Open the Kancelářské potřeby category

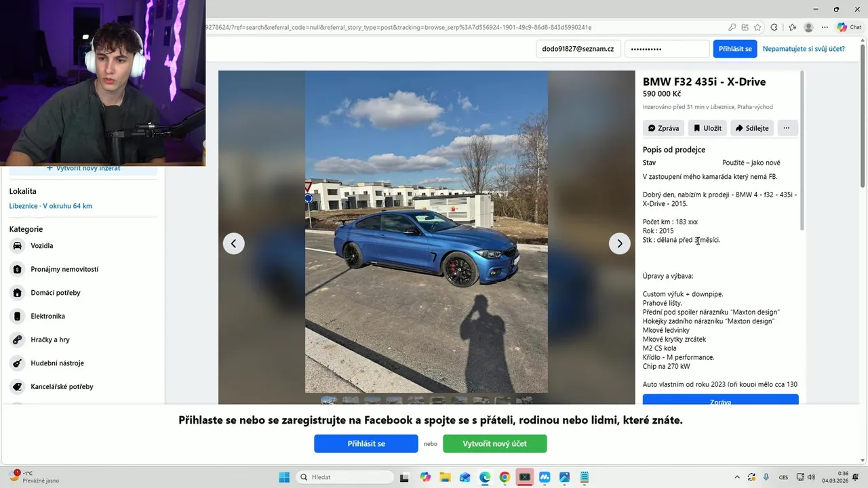[x=83, y=387]
